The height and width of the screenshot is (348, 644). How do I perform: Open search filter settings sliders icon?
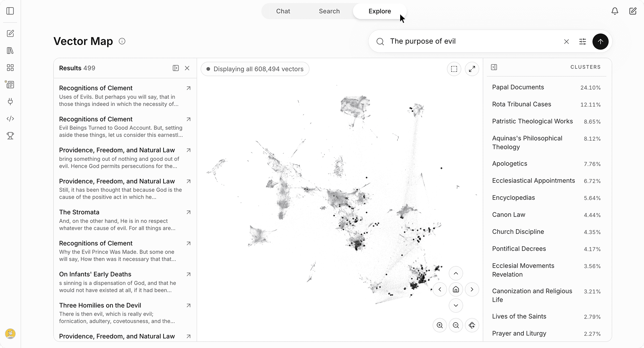coord(583,42)
